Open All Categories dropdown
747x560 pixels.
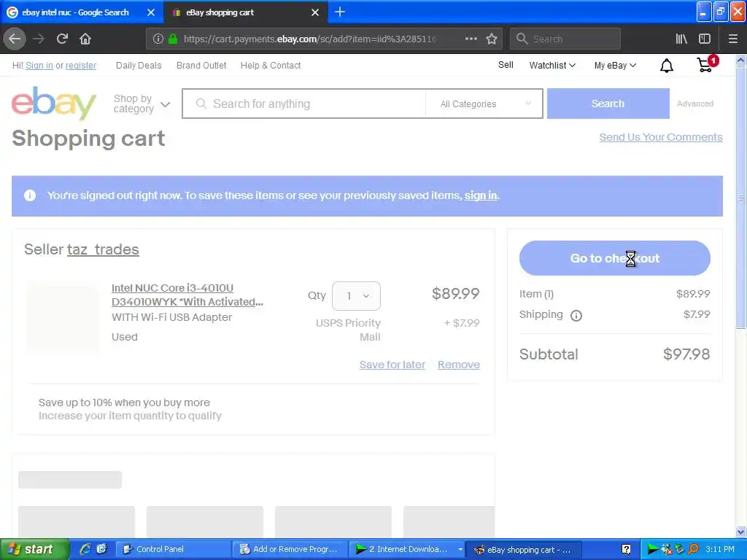[484, 104]
